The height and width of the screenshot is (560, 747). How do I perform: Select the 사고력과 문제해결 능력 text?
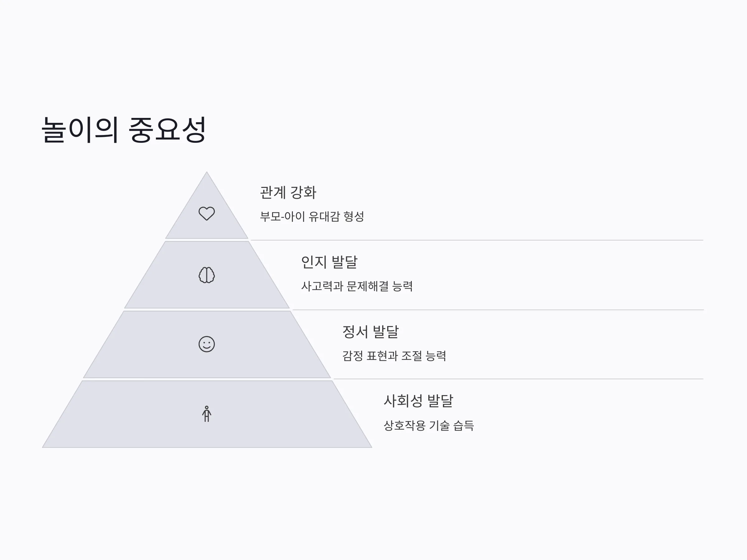[357, 286]
